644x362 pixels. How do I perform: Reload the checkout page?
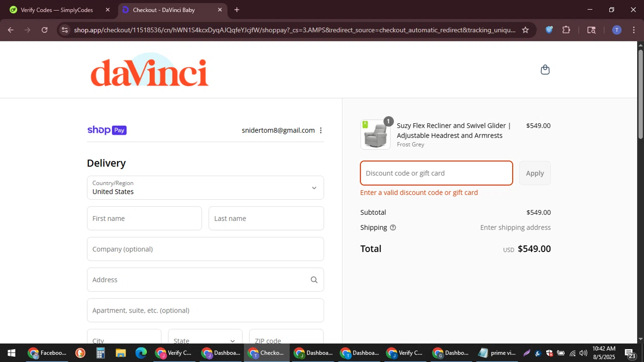tap(45, 30)
